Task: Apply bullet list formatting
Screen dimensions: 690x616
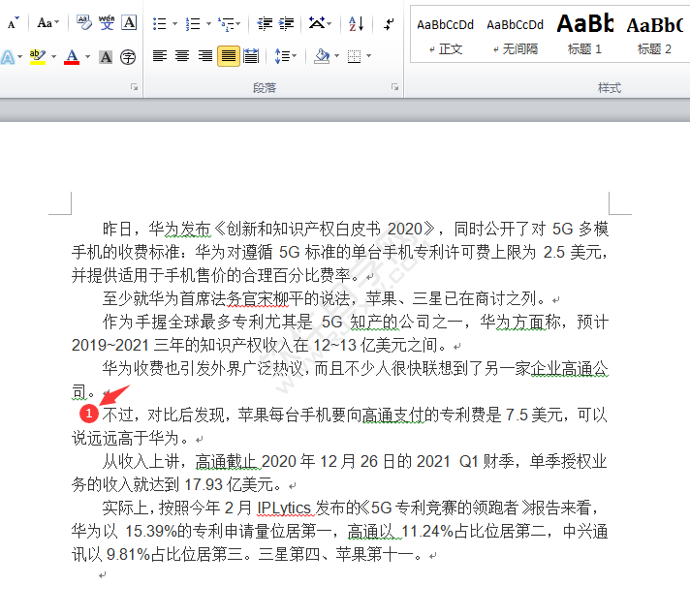Action: [159, 24]
